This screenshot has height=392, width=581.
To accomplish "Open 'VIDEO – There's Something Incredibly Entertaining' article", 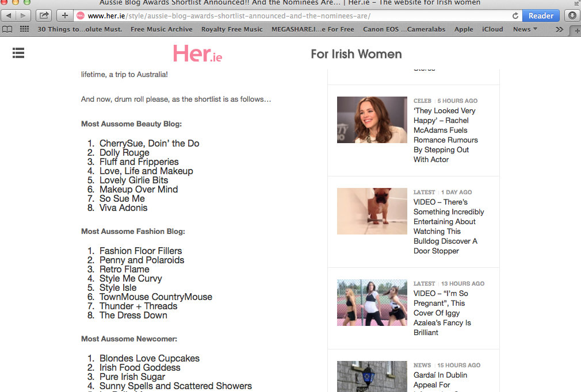I will [449, 226].
